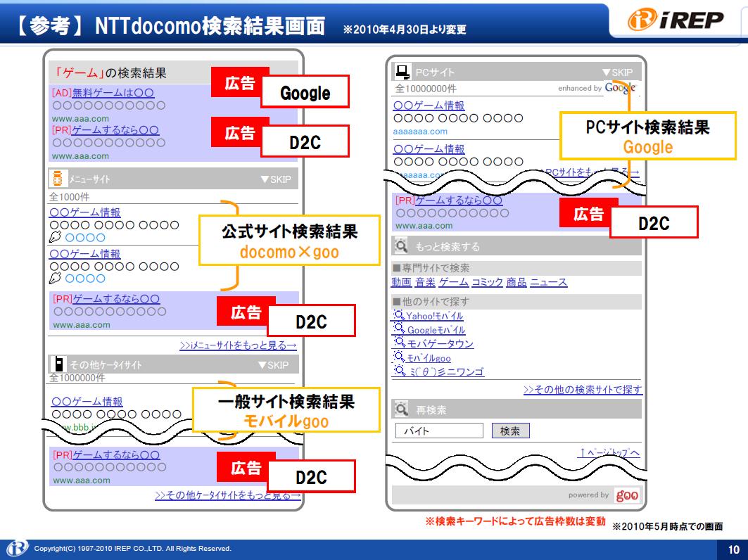Viewport: 748px width, 560px height.
Task: Select ニュース specialty search link
Action: pyautogui.click(x=549, y=282)
